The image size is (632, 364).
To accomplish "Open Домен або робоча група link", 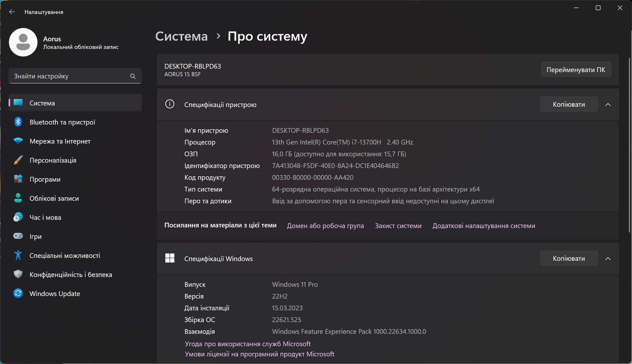I will (x=325, y=226).
